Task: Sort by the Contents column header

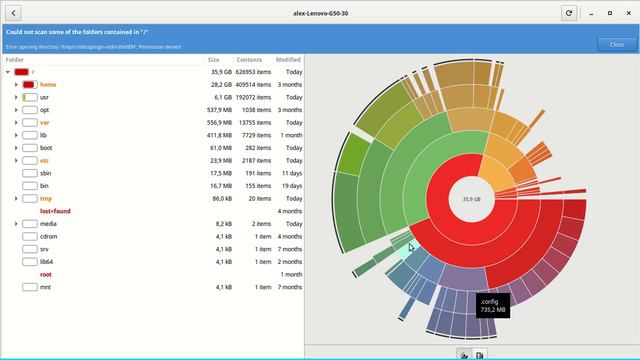Action: [x=249, y=60]
